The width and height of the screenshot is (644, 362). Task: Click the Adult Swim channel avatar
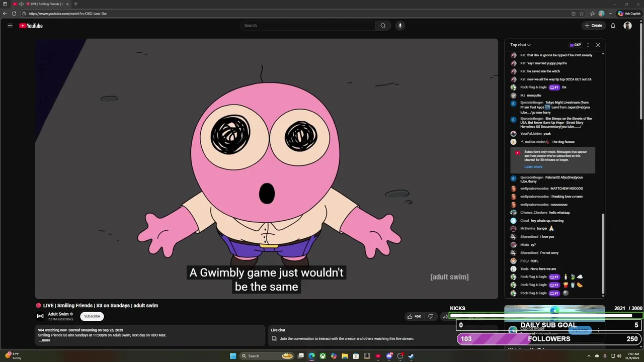(x=40, y=316)
